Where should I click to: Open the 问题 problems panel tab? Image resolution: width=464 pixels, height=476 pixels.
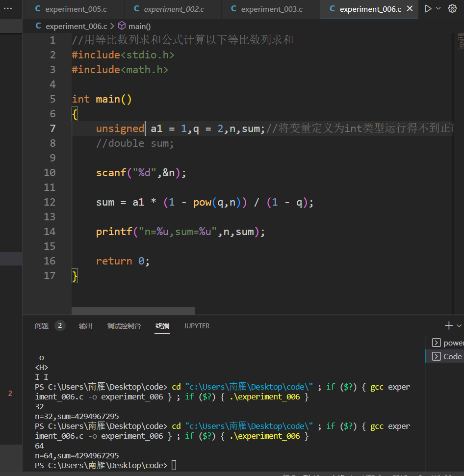click(42, 326)
